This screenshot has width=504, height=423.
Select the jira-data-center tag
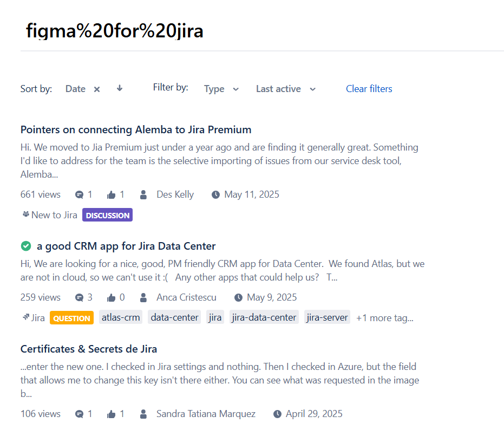click(264, 317)
